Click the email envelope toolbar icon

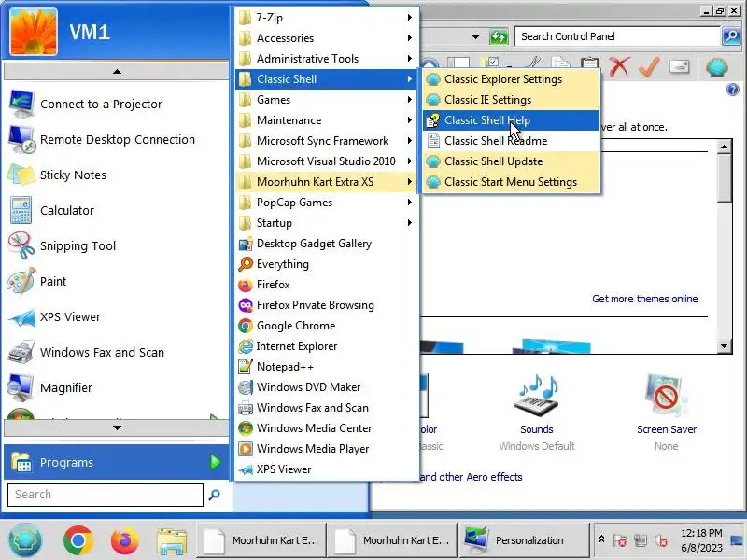pyautogui.click(x=680, y=66)
